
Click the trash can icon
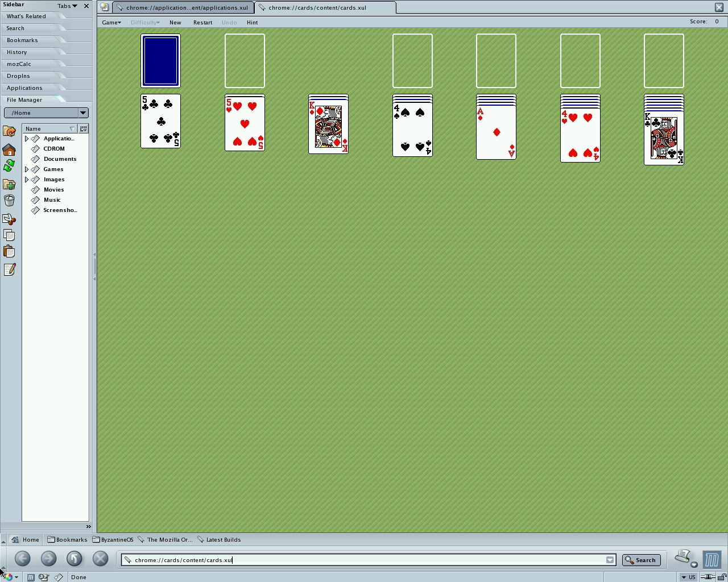click(x=9, y=200)
